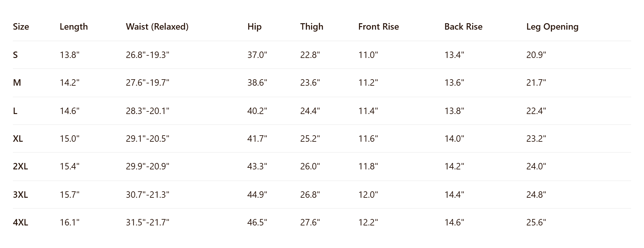Click the back rise value 14.4"
Screen dimensions: 644x248
click(454, 195)
